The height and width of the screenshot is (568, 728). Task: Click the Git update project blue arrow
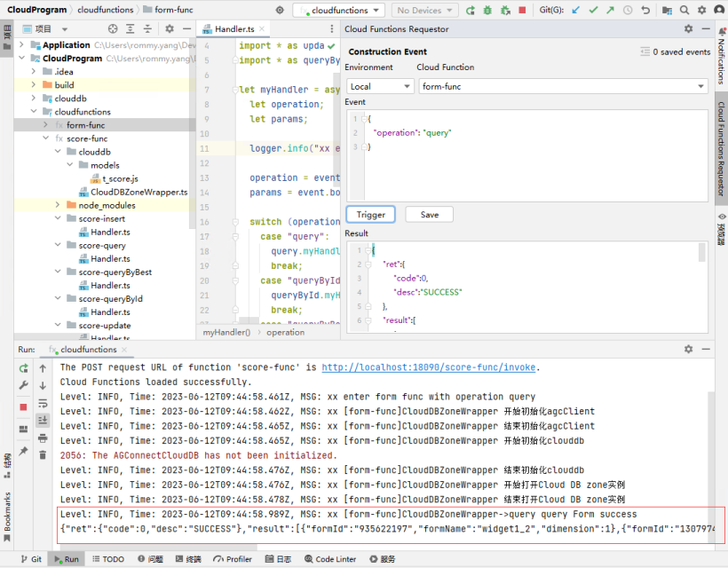pyautogui.click(x=575, y=10)
